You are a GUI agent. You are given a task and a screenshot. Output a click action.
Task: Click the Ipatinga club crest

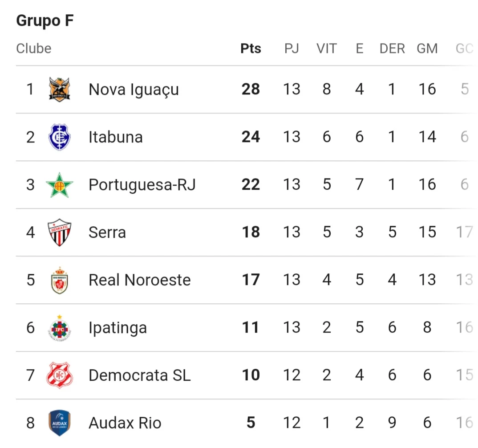[x=60, y=328]
